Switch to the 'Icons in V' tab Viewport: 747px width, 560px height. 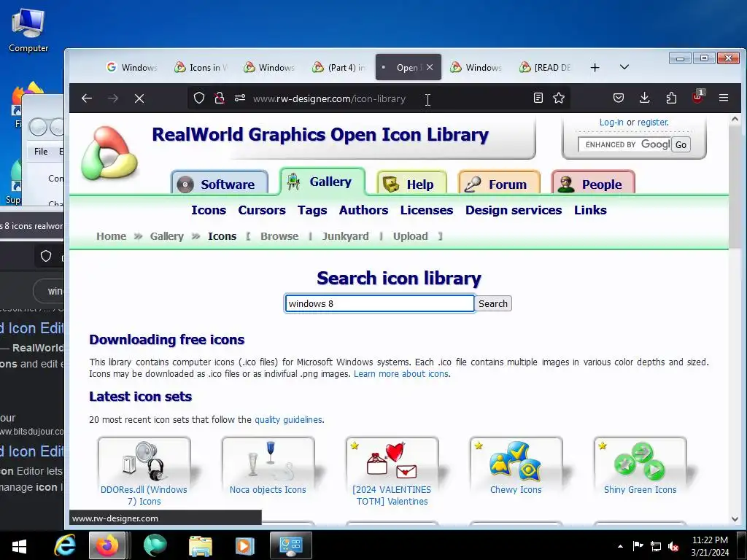click(x=201, y=68)
